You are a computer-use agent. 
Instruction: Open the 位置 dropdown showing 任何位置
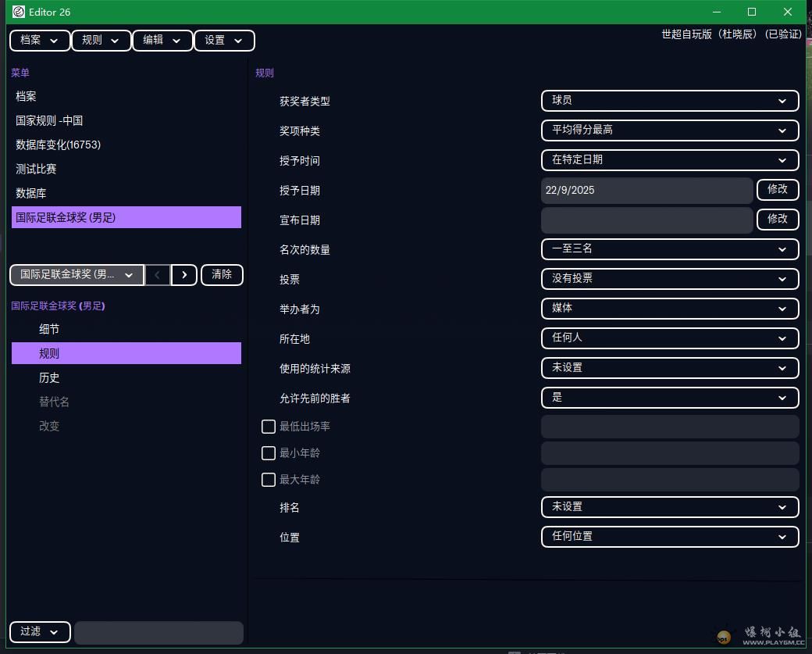pyautogui.click(x=669, y=536)
